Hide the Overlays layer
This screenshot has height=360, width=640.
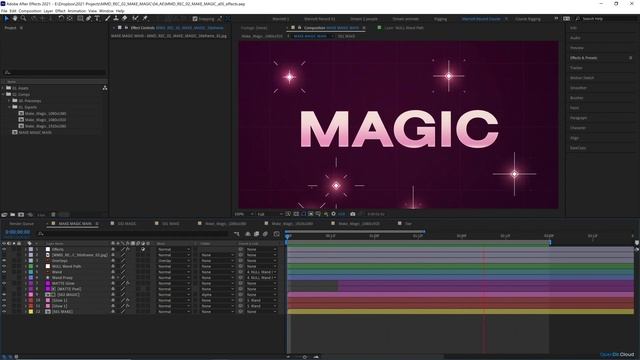(x=4, y=260)
